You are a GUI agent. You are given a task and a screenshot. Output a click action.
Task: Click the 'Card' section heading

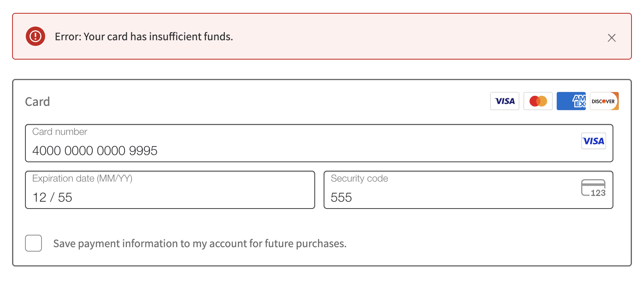[37, 101]
